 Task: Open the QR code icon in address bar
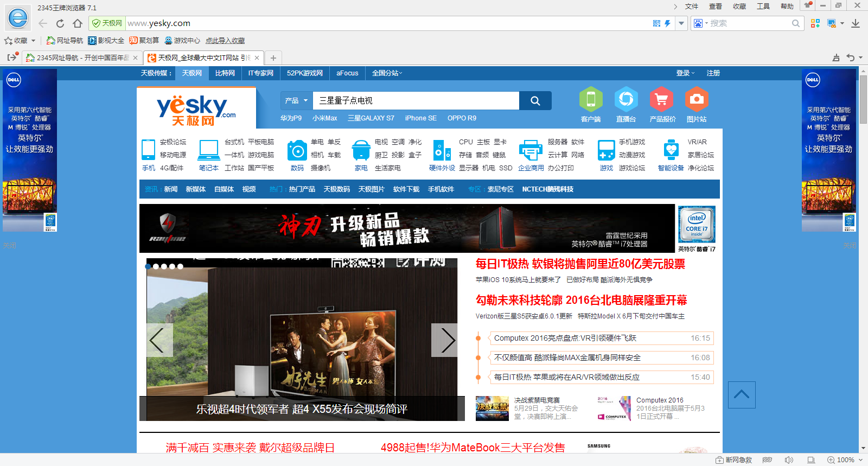pyautogui.click(x=657, y=23)
